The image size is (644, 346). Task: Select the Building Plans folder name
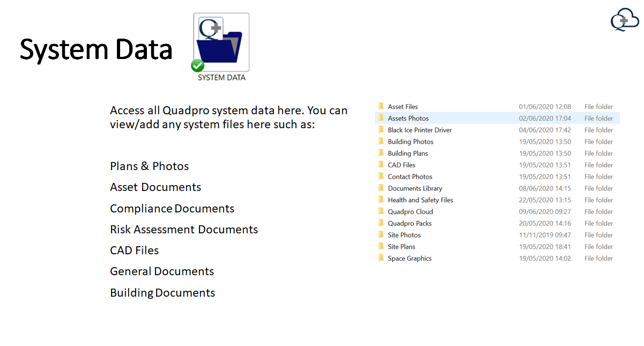[x=408, y=153]
